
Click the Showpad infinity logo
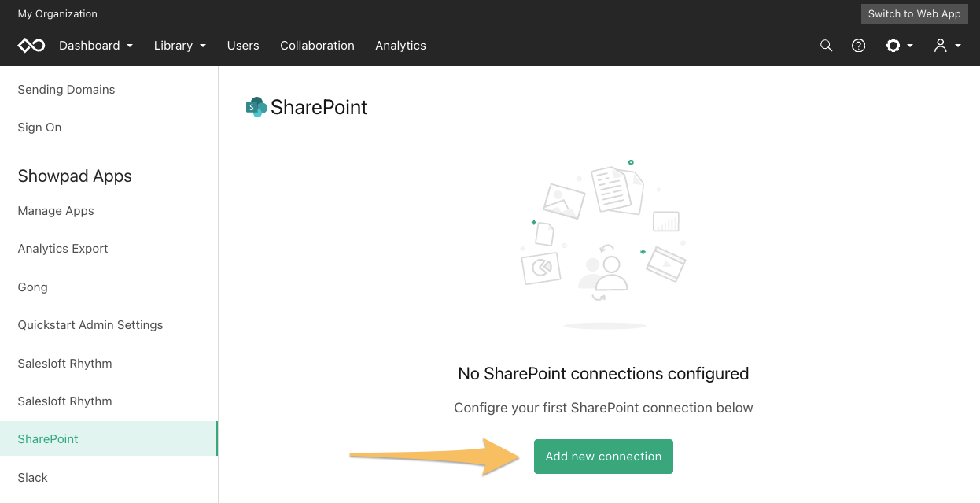point(31,46)
